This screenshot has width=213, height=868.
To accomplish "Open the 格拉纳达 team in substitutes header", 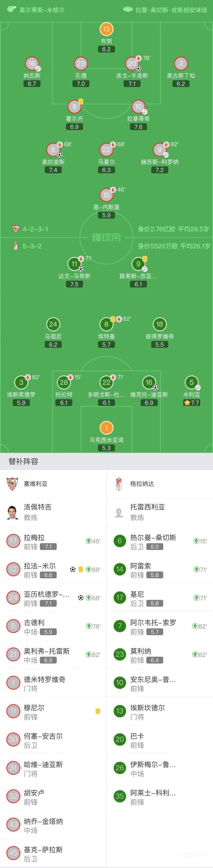I will point(142,484).
